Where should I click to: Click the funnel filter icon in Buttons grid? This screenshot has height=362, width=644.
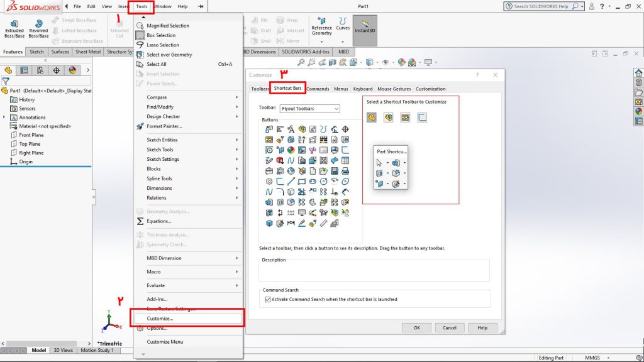[x=313, y=150]
